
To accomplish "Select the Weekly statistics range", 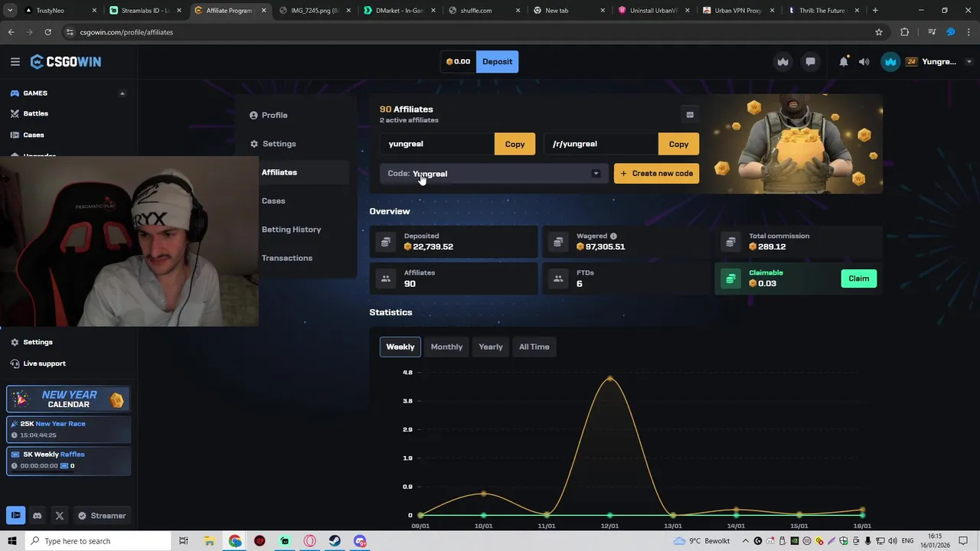I will tap(400, 347).
